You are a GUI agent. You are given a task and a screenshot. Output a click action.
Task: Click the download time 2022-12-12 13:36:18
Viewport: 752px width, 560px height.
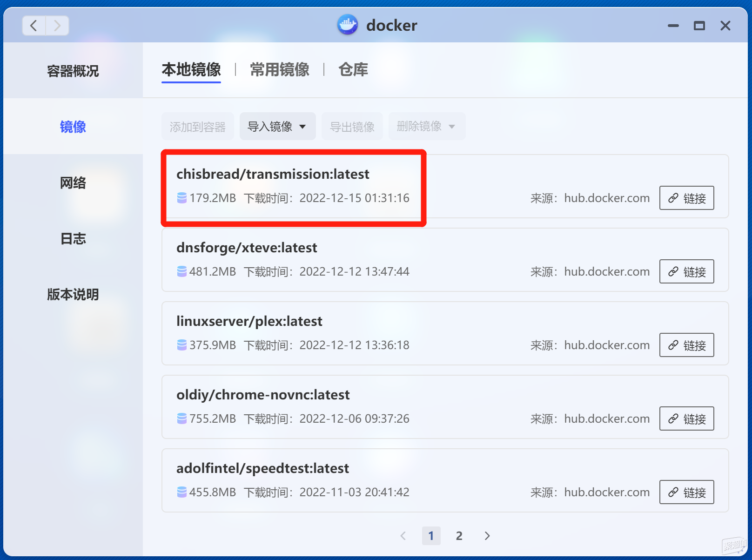[x=354, y=345]
